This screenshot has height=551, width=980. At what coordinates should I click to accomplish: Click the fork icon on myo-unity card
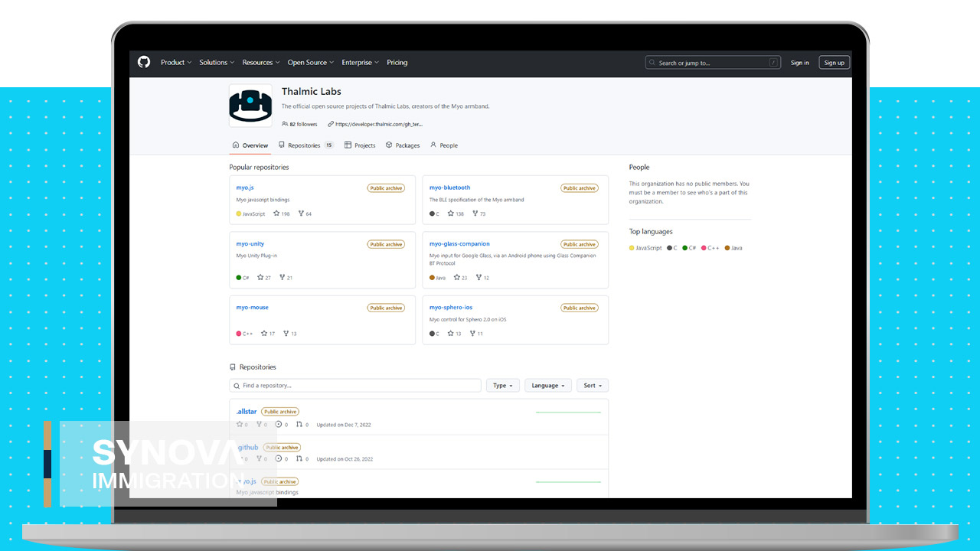(283, 277)
